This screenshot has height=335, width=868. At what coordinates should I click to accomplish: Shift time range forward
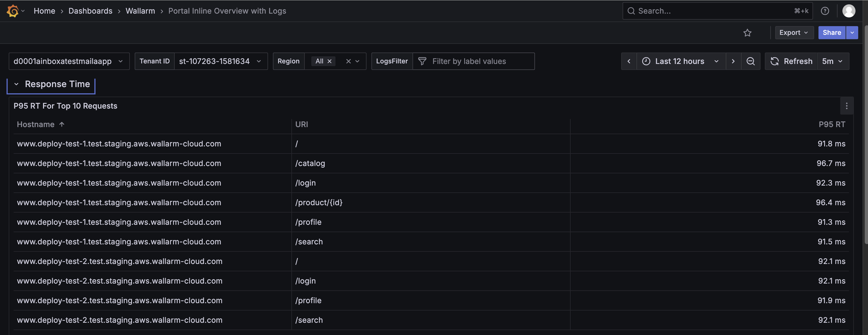(733, 61)
